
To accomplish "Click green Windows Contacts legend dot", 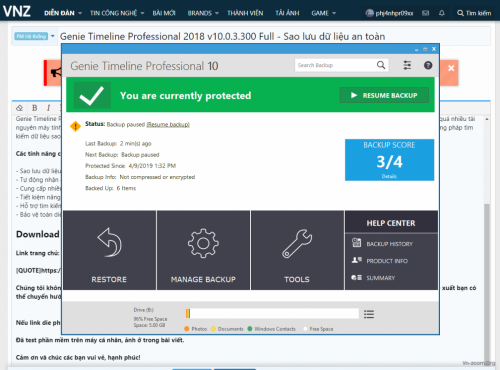I will 250,329.
